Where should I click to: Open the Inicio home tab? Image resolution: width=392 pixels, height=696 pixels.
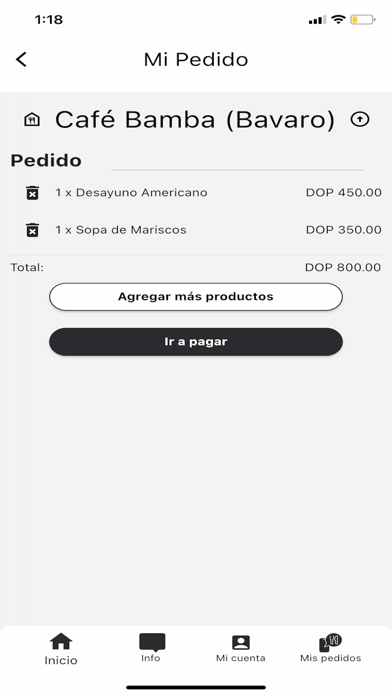point(61,649)
